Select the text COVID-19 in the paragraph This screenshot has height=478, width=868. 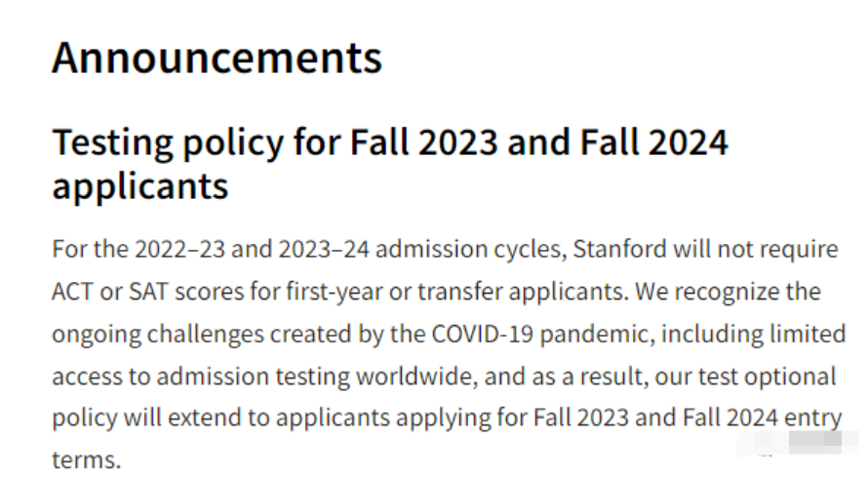(482, 334)
